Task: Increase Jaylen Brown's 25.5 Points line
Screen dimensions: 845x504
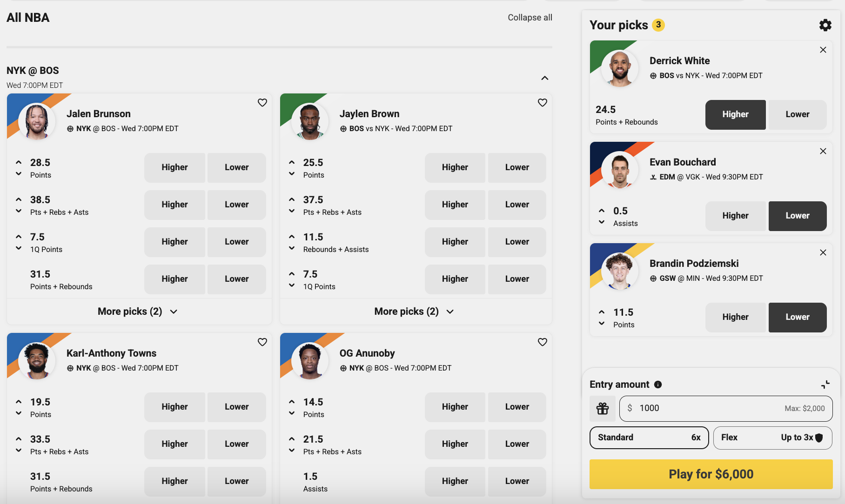Action: point(292,162)
